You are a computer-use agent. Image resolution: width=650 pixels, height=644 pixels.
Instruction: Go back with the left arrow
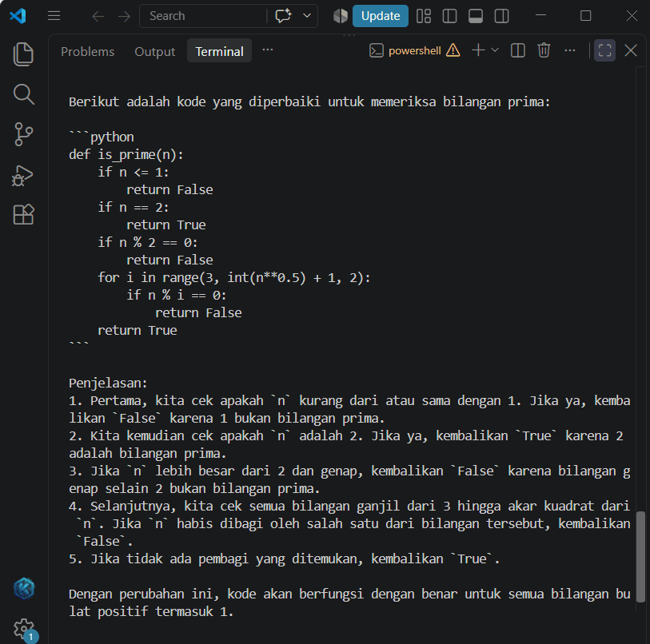click(x=98, y=16)
